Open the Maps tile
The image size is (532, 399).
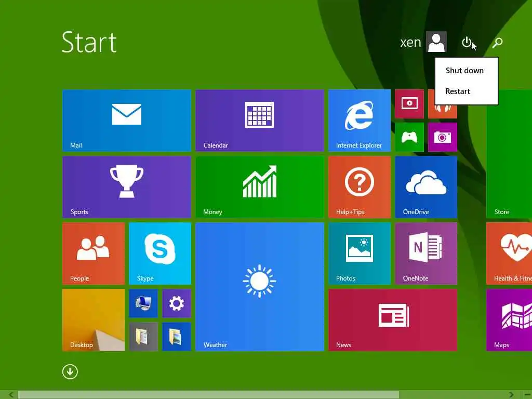click(509, 320)
